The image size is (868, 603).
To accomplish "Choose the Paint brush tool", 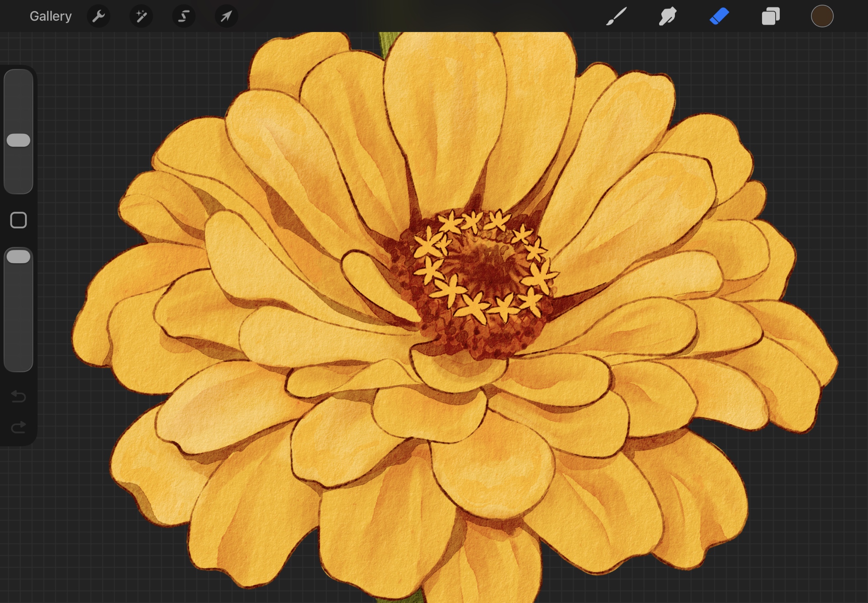I will point(616,16).
